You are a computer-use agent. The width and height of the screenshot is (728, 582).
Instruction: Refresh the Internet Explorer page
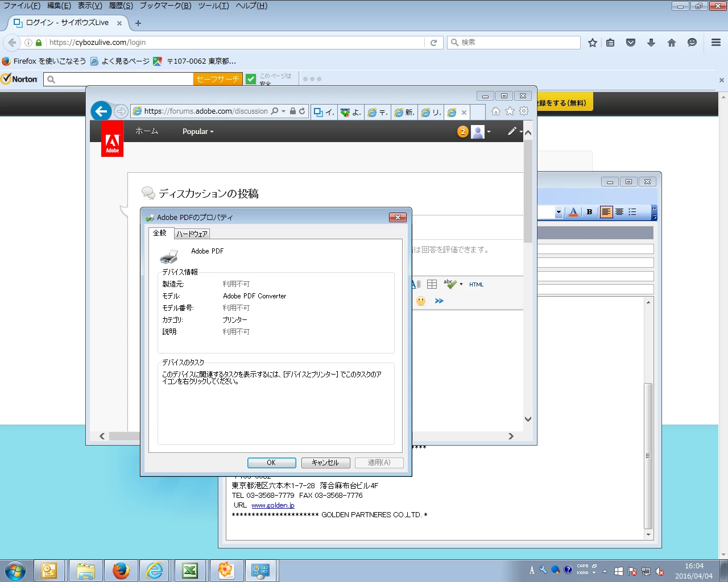[302, 111]
